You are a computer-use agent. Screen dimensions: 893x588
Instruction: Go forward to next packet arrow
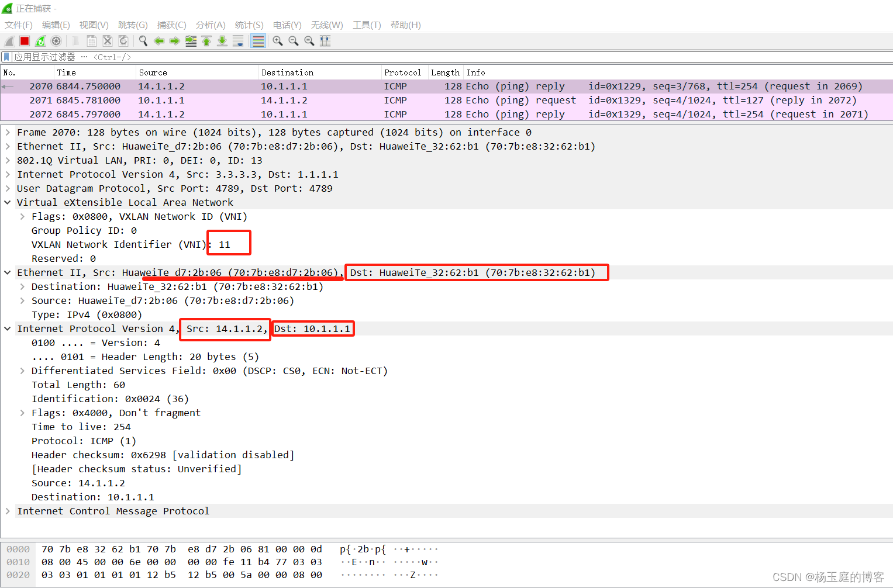click(174, 41)
